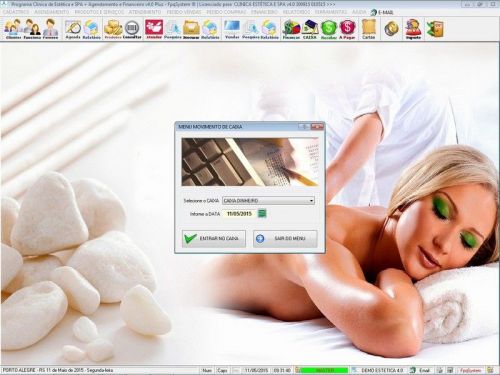Click the E-MAIL icon in menu bar

tap(382, 12)
